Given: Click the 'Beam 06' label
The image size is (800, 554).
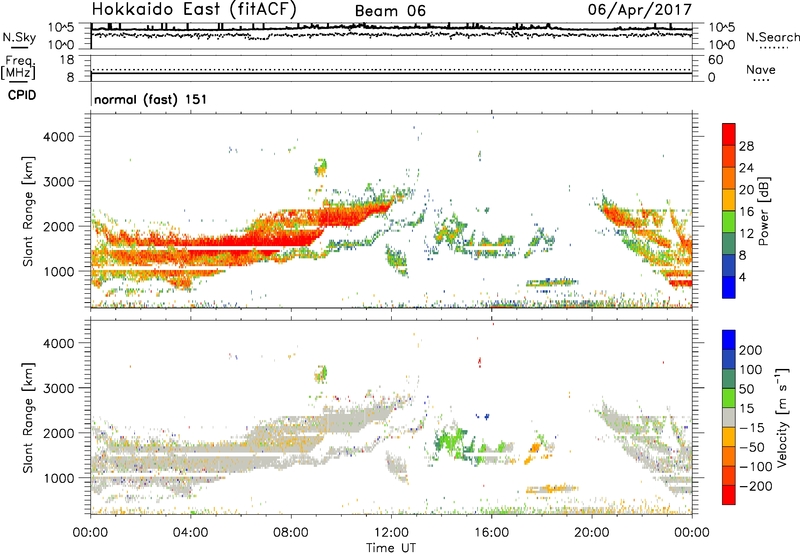Looking at the screenshot, I should pos(390,11).
